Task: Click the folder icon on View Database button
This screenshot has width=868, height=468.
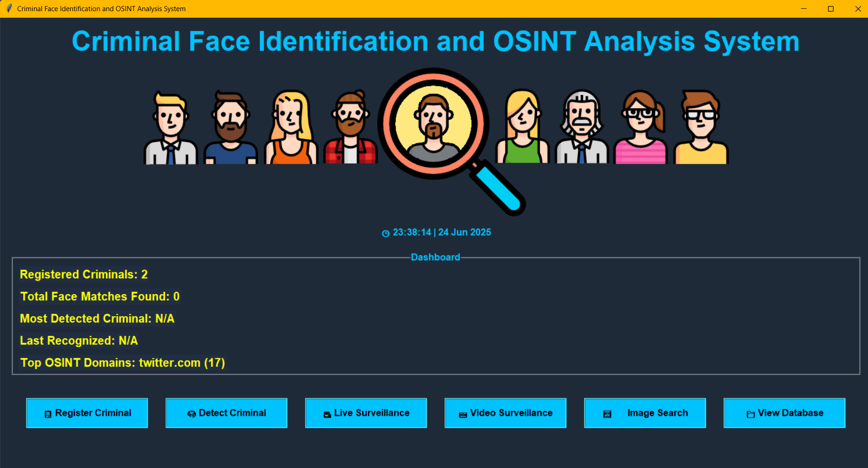Action: click(x=750, y=413)
